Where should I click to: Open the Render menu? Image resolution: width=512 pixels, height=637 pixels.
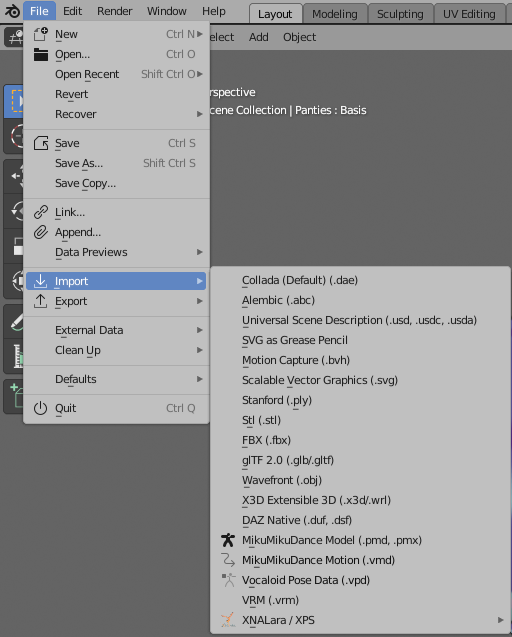coord(115,11)
